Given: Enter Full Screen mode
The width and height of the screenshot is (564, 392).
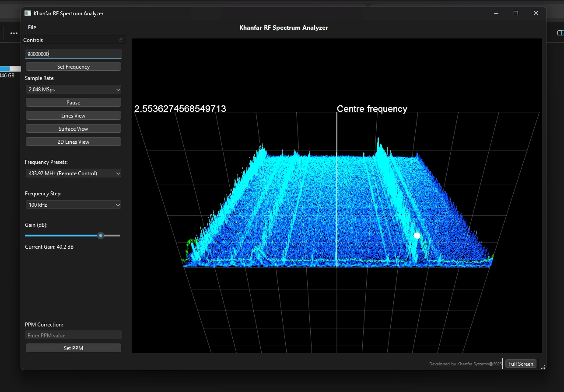Looking at the screenshot, I should point(520,364).
